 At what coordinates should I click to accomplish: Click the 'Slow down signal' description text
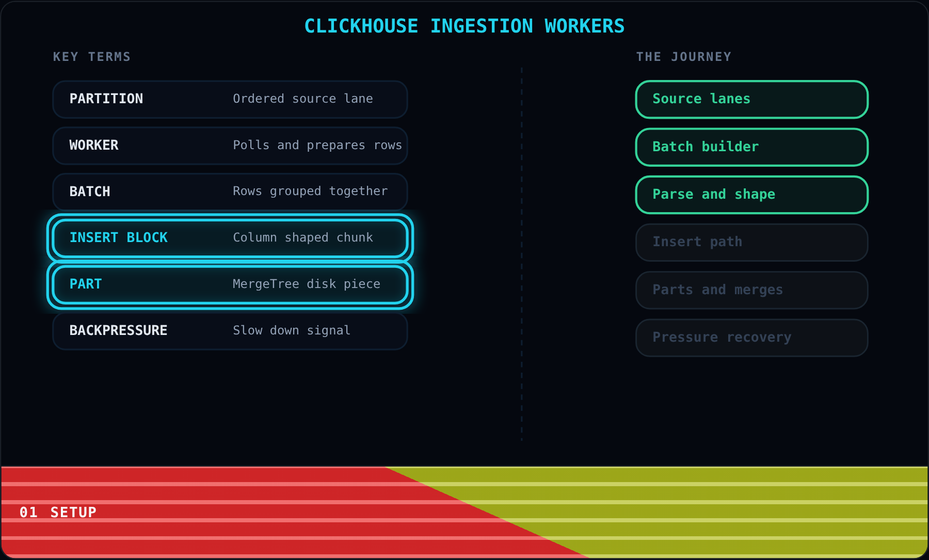point(292,330)
